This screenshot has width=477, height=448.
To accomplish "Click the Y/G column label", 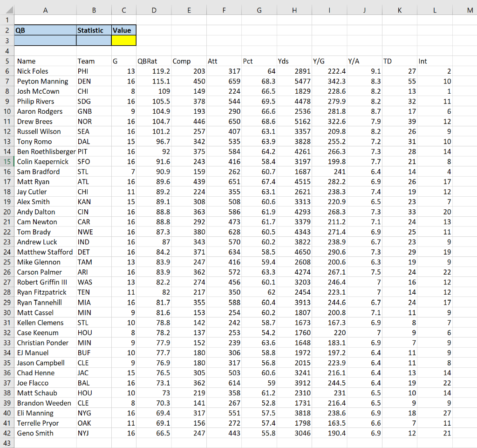I will 319,61.
